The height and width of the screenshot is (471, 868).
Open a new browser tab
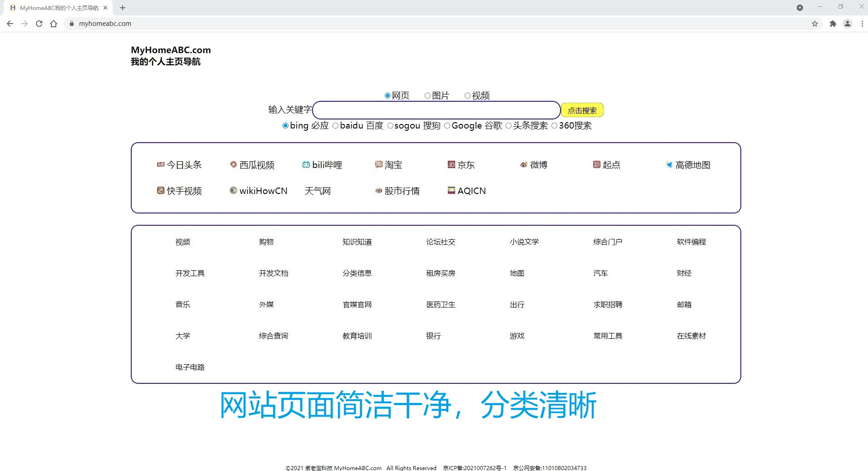123,8
